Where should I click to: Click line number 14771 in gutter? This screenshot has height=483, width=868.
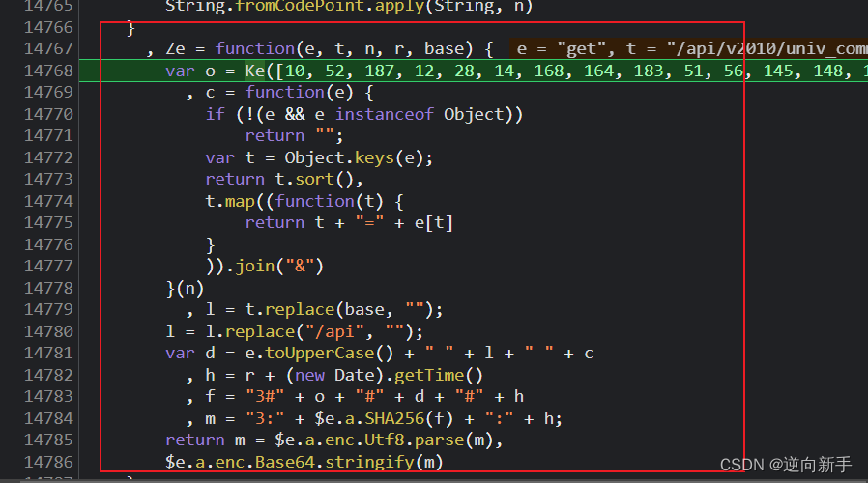[48, 135]
